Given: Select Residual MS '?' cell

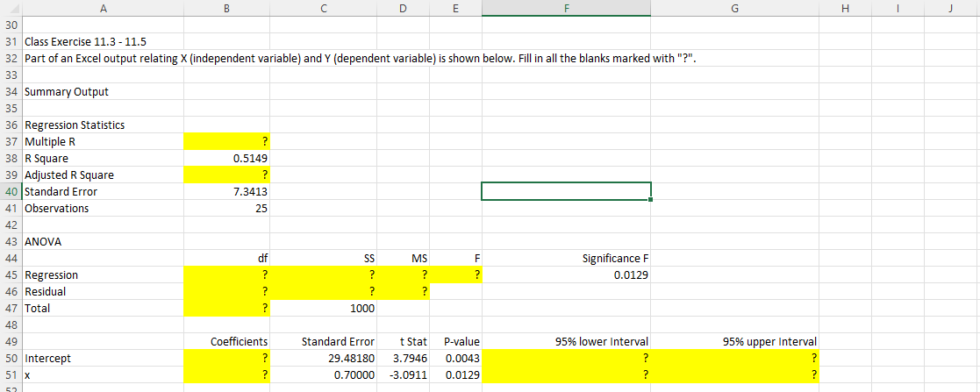Looking at the screenshot, I should coord(403,291).
